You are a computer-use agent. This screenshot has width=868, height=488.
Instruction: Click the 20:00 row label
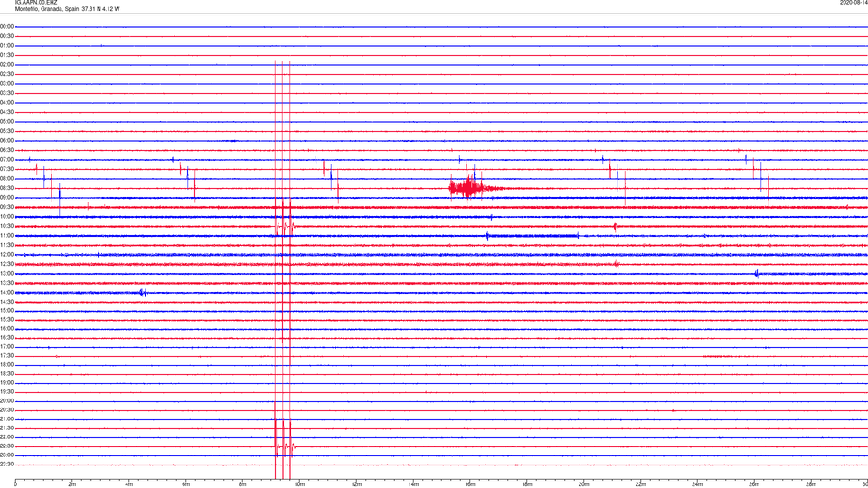click(x=7, y=400)
